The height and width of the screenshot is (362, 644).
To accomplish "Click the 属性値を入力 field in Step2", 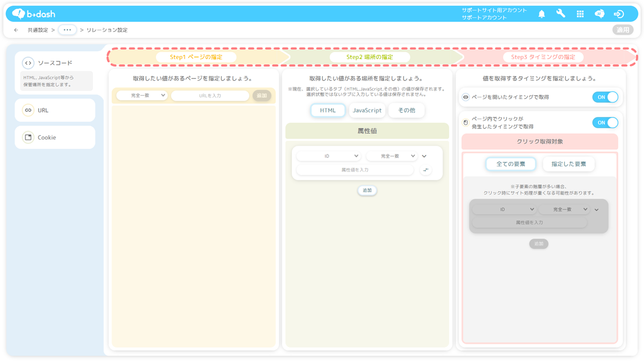I will coord(355,170).
